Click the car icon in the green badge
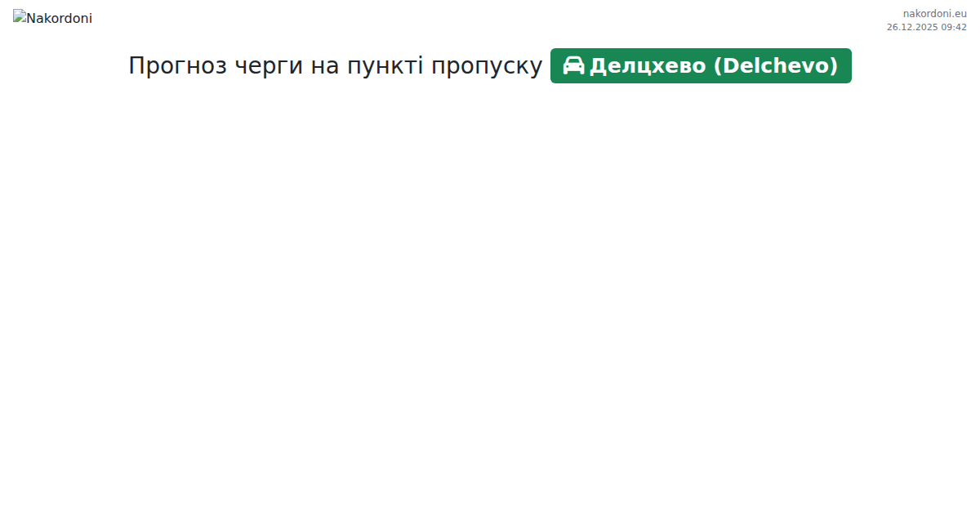Image resolution: width=980 pixels, height=532 pixels. coord(573,65)
